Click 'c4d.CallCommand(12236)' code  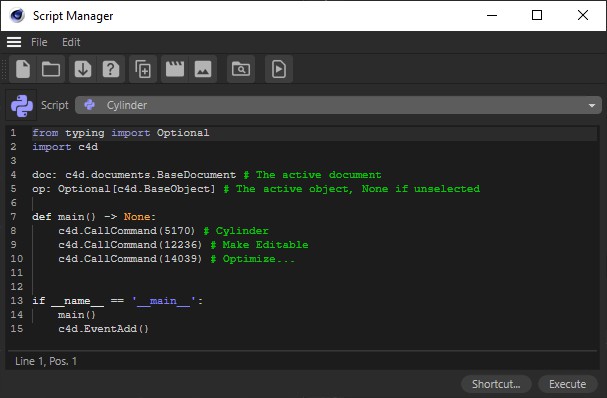(130, 245)
